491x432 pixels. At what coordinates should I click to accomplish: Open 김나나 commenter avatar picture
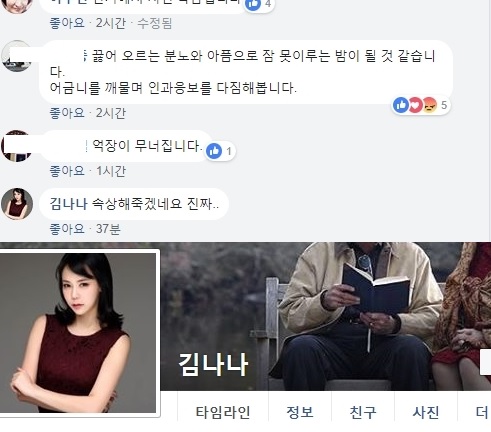click(17, 204)
